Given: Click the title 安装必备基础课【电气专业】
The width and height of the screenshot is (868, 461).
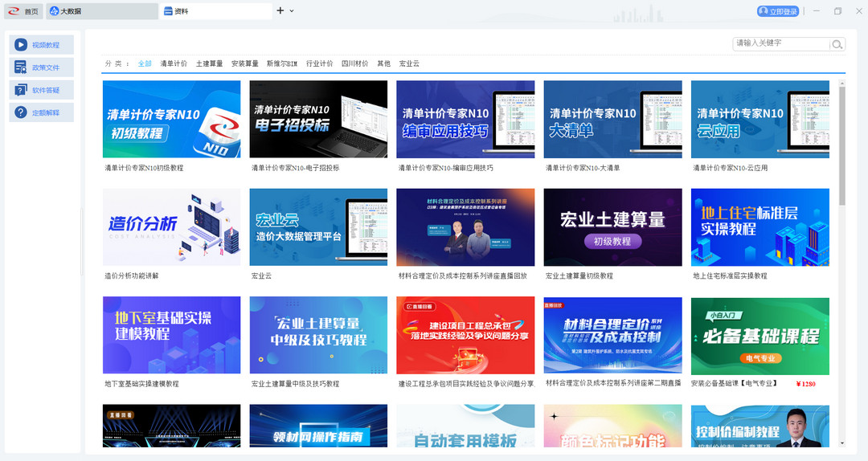Looking at the screenshot, I should [x=734, y=383].
